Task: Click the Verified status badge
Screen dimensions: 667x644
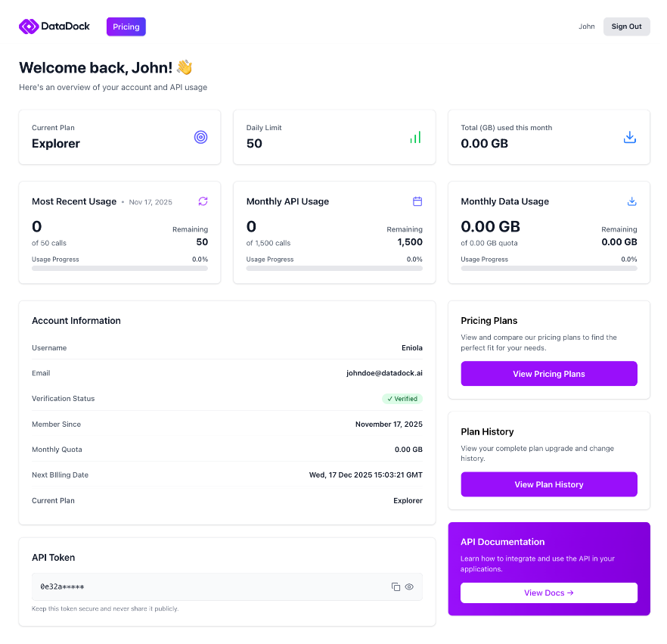Action: tap(402, 399)
